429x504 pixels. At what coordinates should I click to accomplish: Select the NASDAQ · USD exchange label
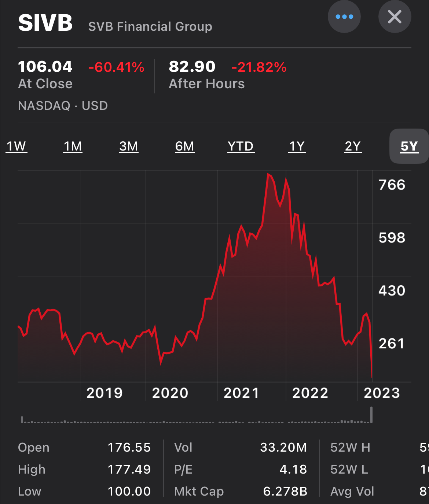point(63,105)
